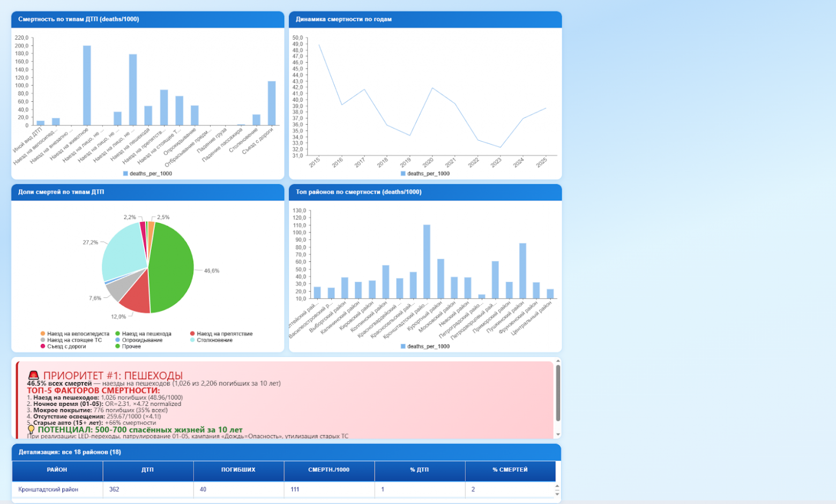Viewport: 836px width, 504px height.
Task: Click the scroll-down arrow of the priority text panel
Action: click(x=558, y=434)
